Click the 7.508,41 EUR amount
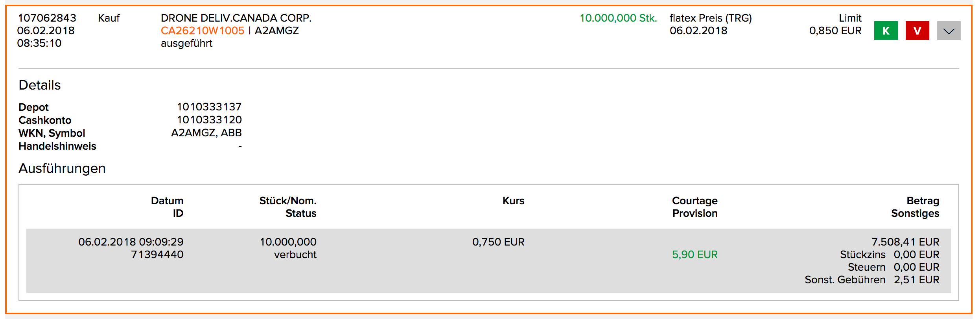This screenshot has width=980, height=319. 905,242
